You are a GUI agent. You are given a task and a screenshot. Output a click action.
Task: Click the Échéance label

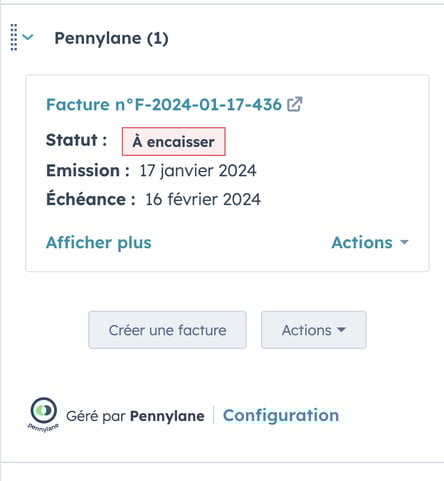(x=91, y=199)
